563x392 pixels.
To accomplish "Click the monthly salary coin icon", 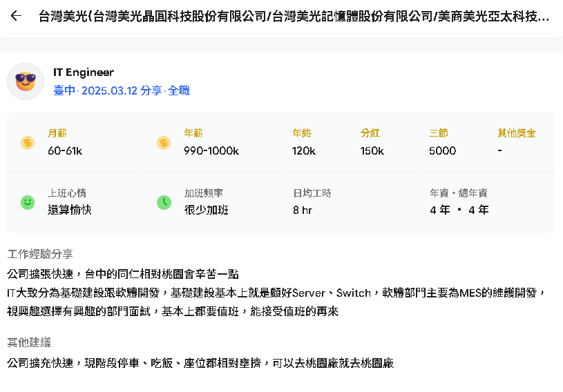I will pyautogui.click(x=28, y=143).
